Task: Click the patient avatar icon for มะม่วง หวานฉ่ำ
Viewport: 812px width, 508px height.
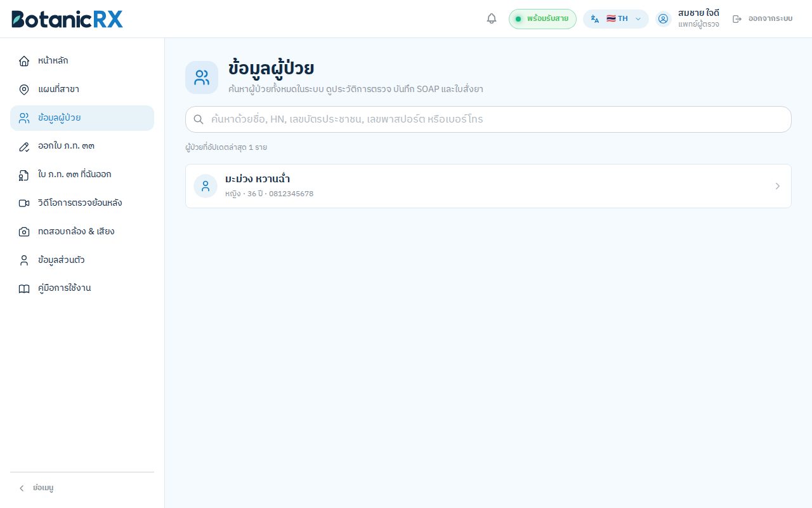Action: tap(206, 186)
